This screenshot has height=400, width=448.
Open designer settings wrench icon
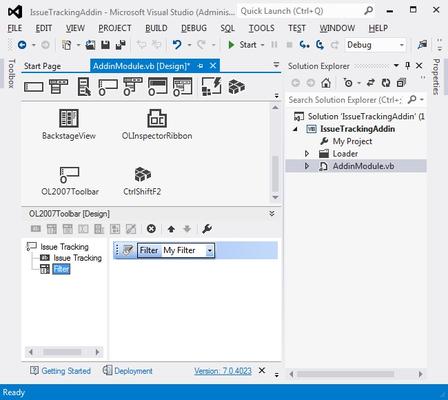207,229
